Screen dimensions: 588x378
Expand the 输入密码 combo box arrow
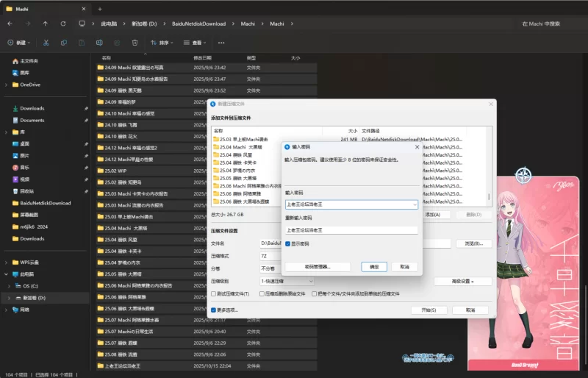point(415,204)
